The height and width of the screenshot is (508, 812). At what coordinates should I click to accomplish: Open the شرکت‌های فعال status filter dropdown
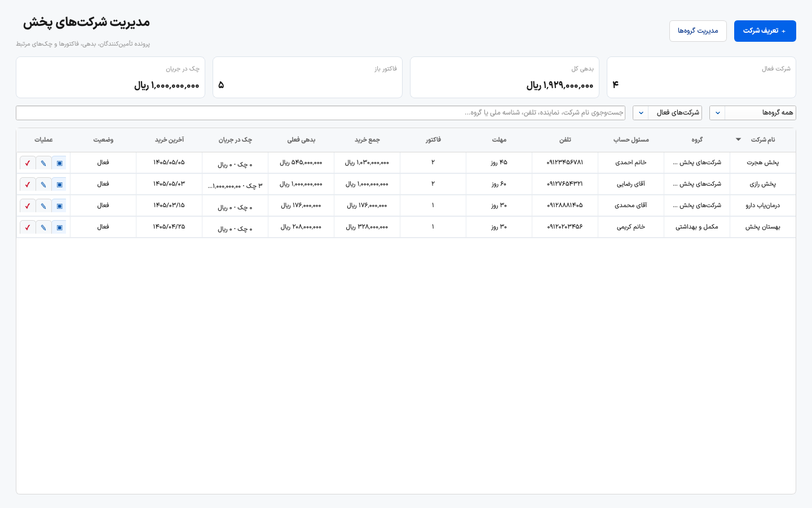(668, 113)
